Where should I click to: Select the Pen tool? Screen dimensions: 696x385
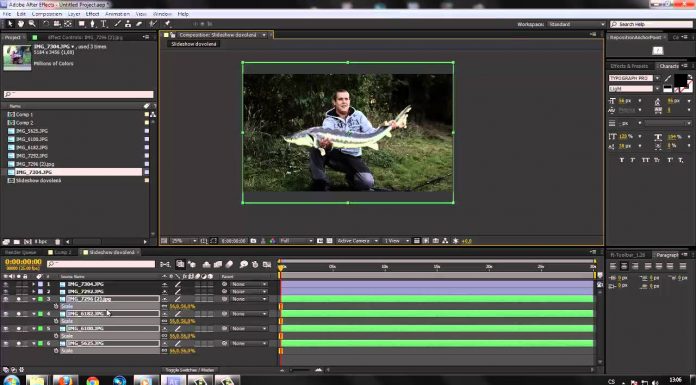[x=93, y=24]
